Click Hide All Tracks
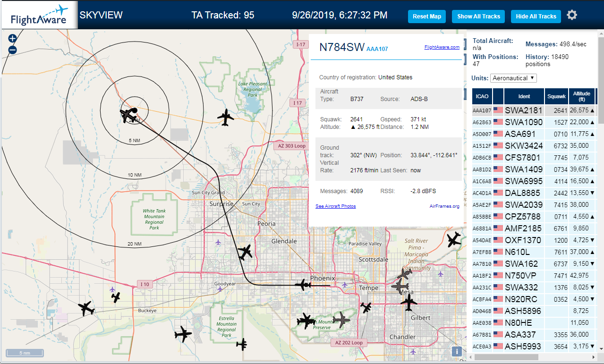The image size is (604, 364). pos(536,17)
